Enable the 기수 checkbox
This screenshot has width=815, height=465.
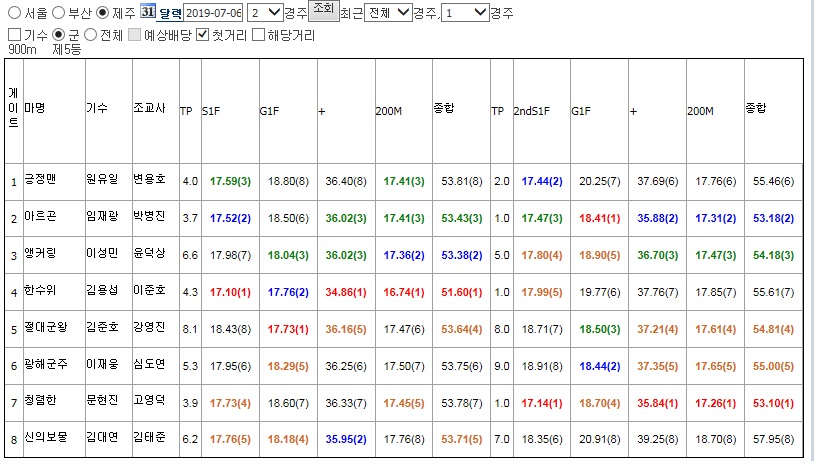pyautogui.click(x=15, y=35)
